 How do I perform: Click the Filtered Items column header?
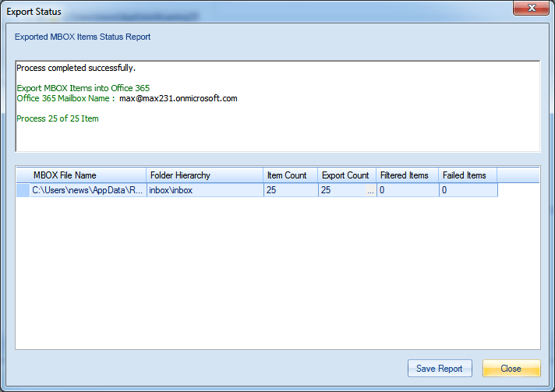coord(408,175)
